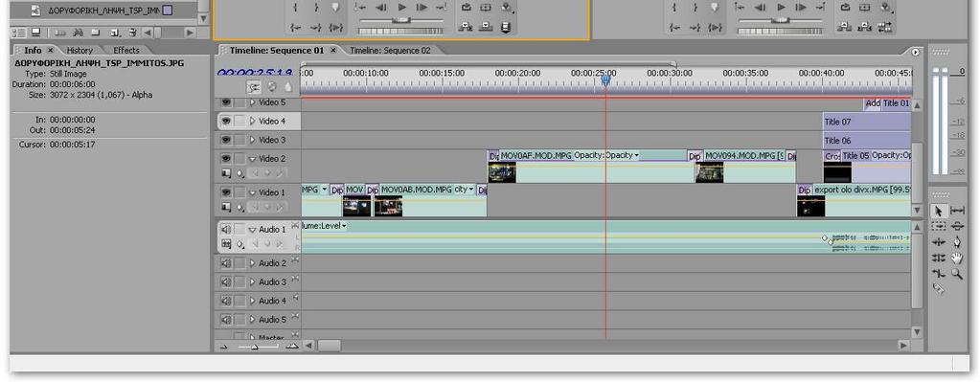
Task: Select the Hand tool
Action: click(957, 258)
